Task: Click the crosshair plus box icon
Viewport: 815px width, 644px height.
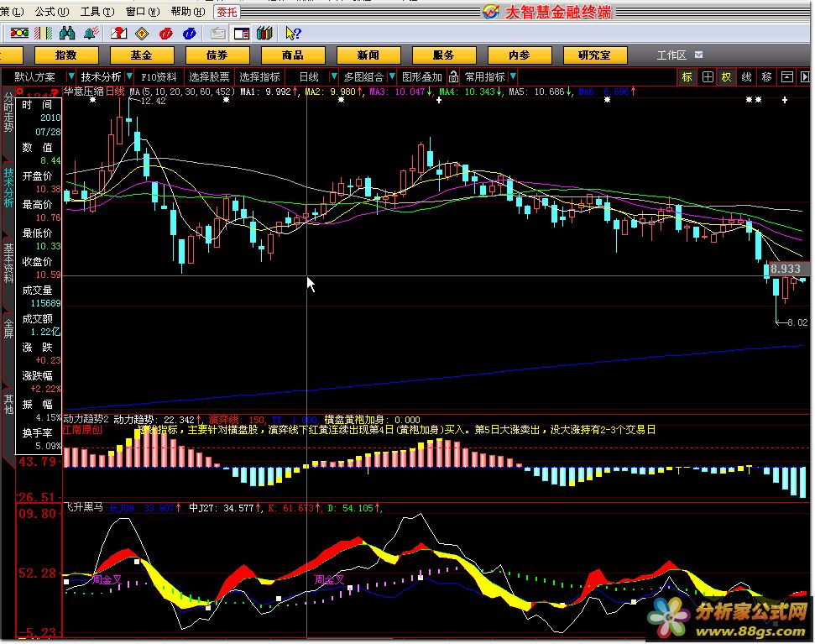Action: point(708,77)
